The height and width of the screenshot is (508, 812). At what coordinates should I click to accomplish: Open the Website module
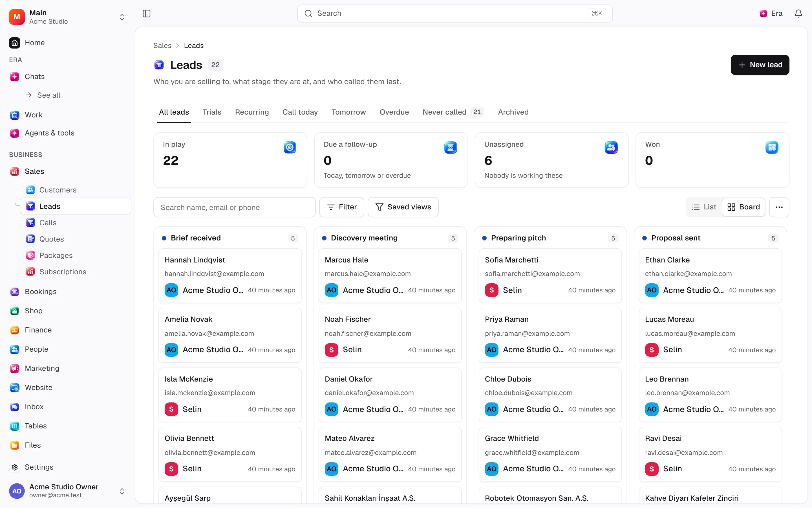click(x=38, y=387)
